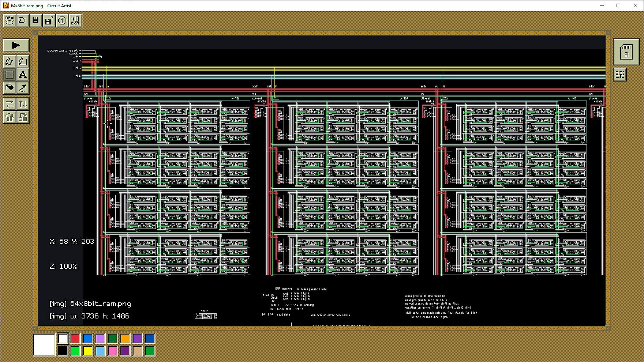
Task: Select the Pencil tool
Action: click(10, 61)
